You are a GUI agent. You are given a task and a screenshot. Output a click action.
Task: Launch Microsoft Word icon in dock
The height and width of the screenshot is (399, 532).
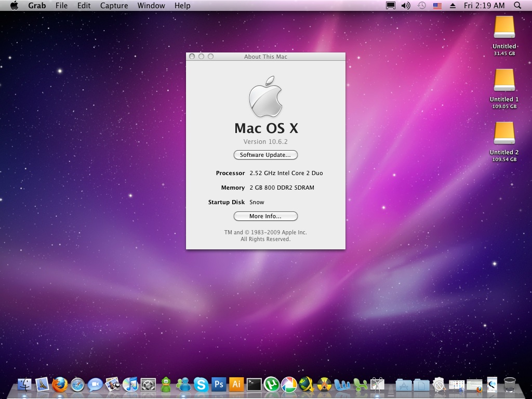click(x=342, y=385)
